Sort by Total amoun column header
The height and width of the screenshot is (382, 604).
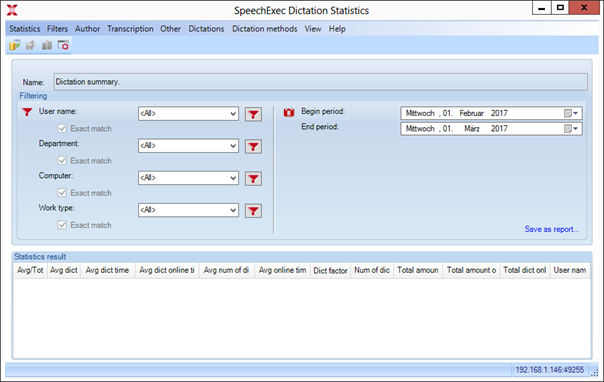(418, 270)
